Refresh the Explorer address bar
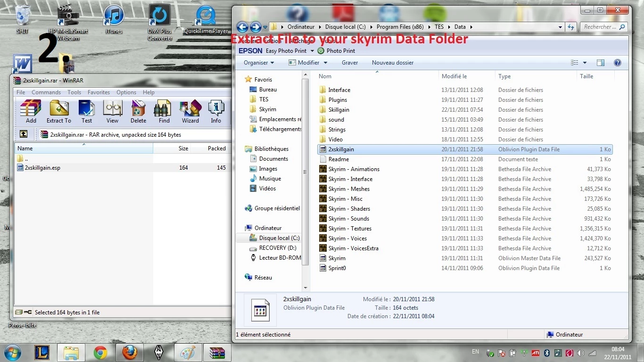 (x=571, y=27)
